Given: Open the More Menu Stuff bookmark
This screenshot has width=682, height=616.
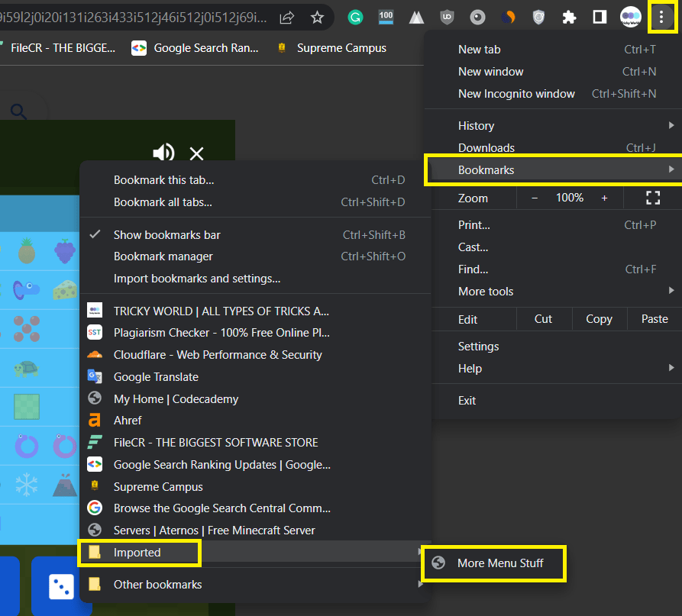Looking at the screenshot, I should click(x=500, y=563).
